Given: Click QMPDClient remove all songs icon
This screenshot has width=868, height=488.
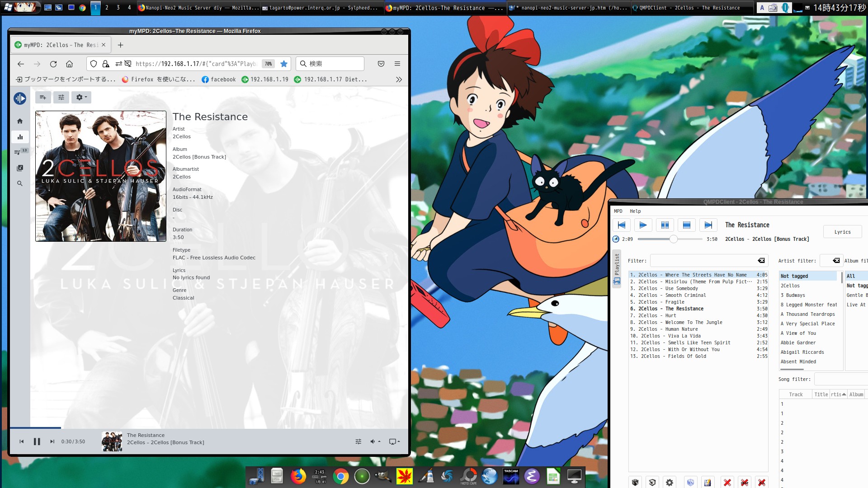Looking at the screenshot, I should 762,483.
